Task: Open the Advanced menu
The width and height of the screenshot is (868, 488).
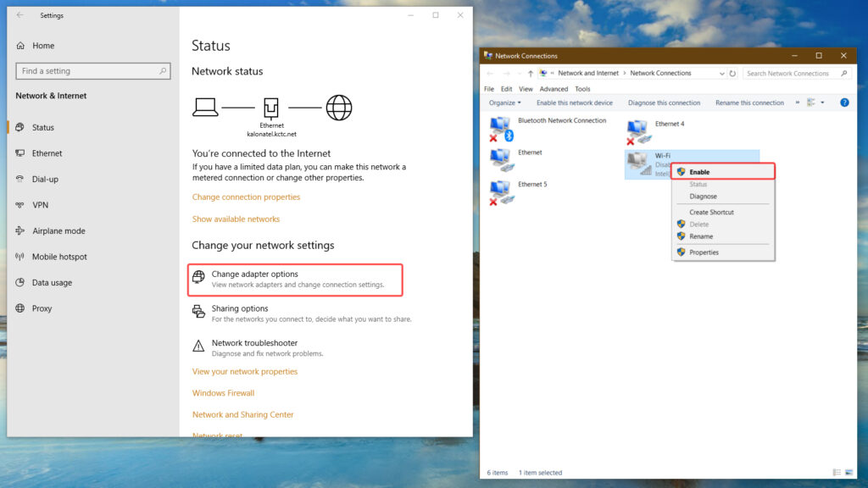Action: 554,89
